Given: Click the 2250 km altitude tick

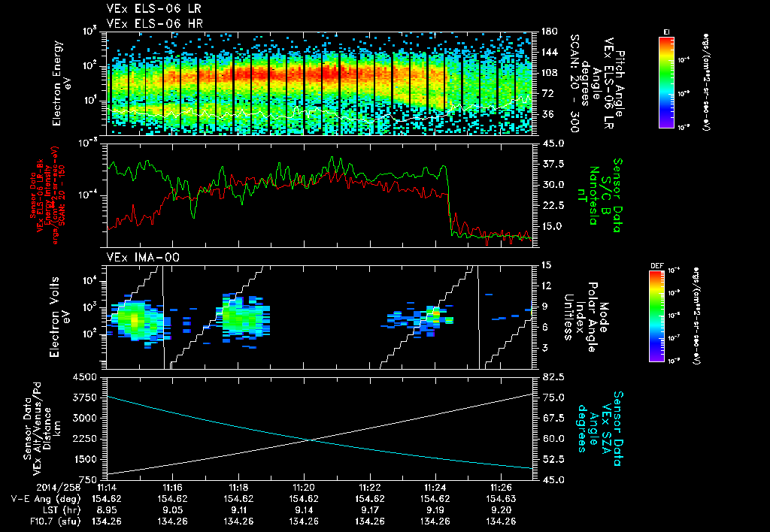Looking at the screenshot, I should coord(84,439).
